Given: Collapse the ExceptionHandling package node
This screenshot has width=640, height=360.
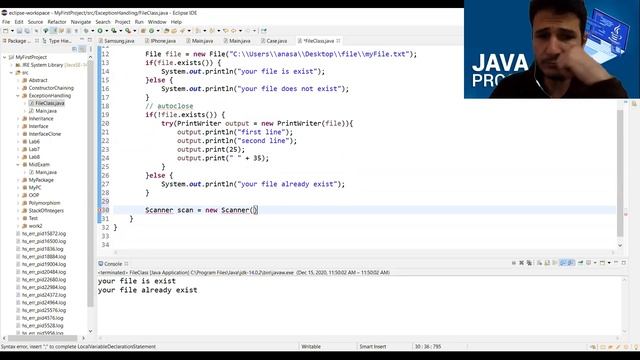Looking at the screenshot, I should tap(18, 96).
